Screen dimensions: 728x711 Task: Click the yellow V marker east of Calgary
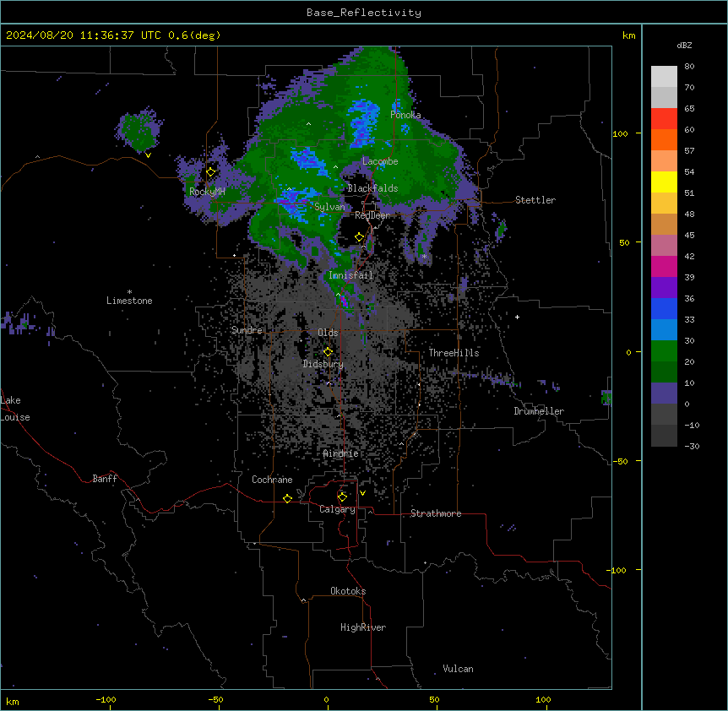(362, 493)
